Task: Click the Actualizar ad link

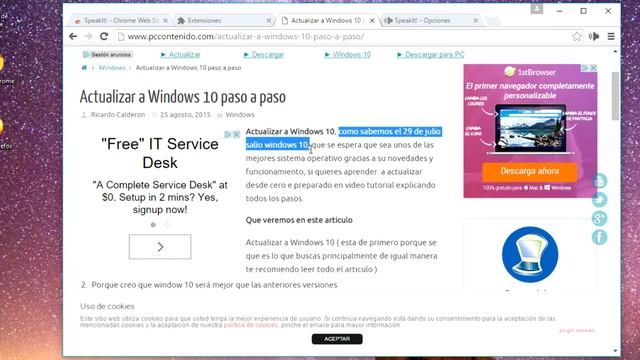Action: 184,54
